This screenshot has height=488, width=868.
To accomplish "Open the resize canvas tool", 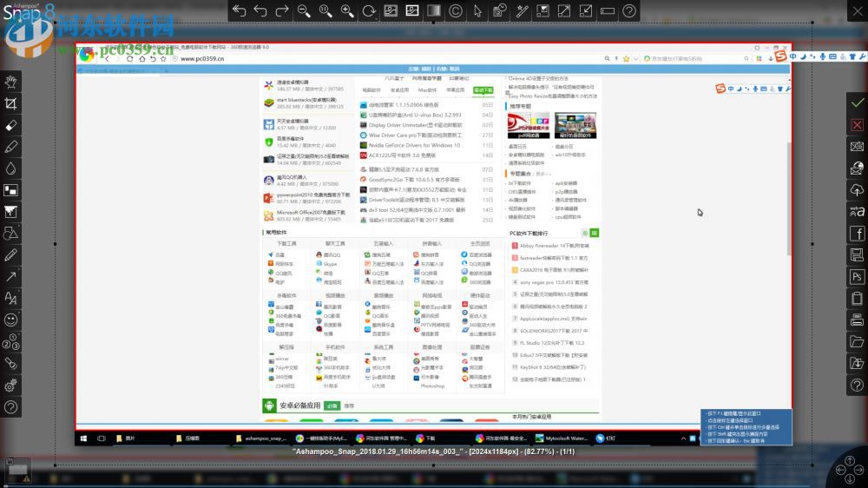I will pyautogui.click(x=542, y=10).
